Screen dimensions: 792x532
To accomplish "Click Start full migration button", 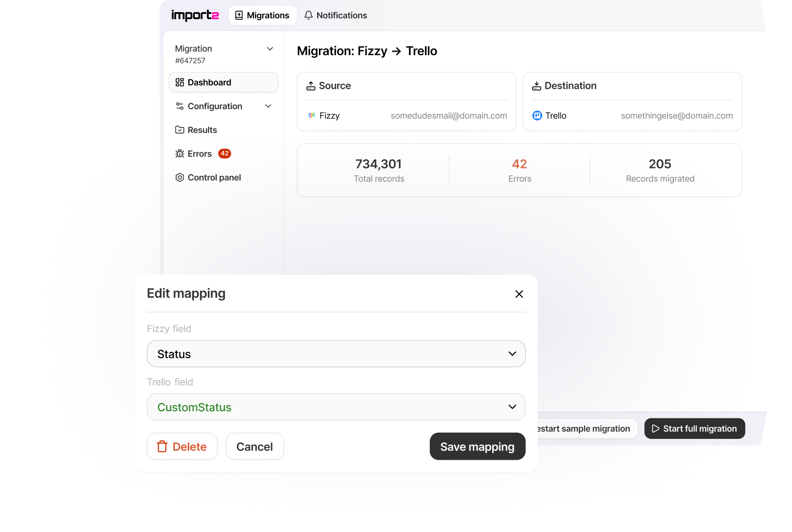I will click(x=695, y=429).
